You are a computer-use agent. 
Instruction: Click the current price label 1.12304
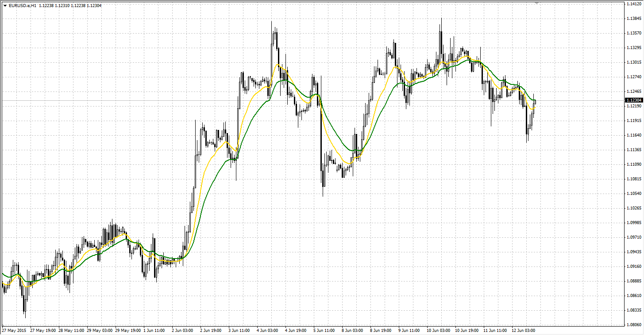633,100
